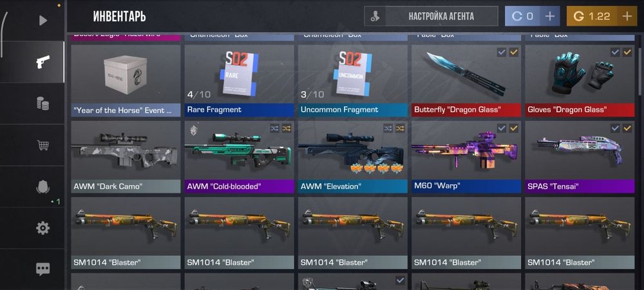Open the clan shield sidebar icon
This screenshot has height=290, width=644.
tap(43, 188)
